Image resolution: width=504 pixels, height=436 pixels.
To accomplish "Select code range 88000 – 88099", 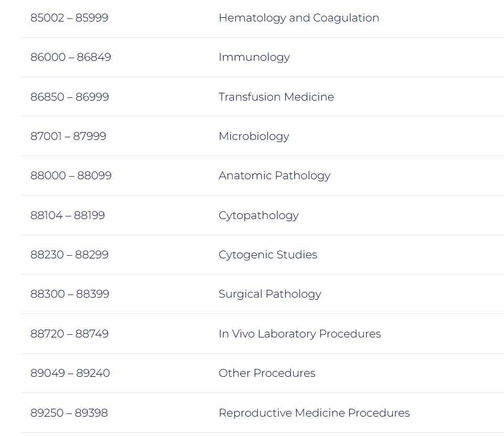I will pyautogui.click(x=71, y=176).
